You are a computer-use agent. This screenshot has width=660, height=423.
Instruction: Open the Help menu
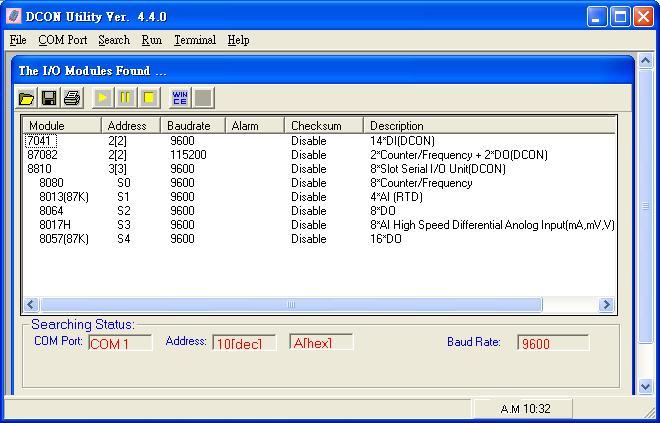(x=238, y=40)
